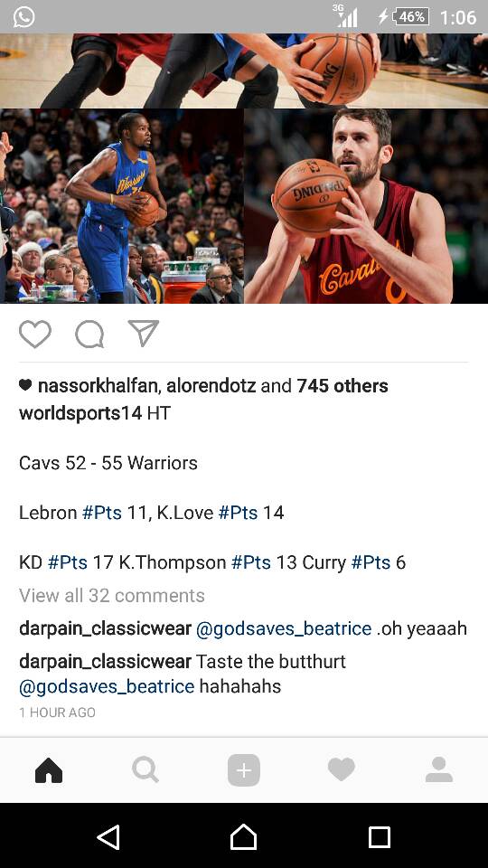This screenshot has width=488, height=868.
Task: Tap the Android back navigation button
Action: (109, 836)
